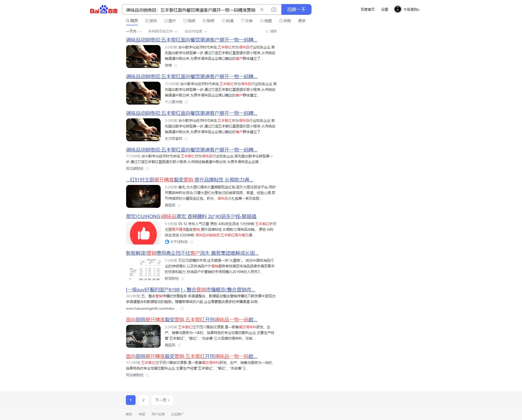Expand arrow beside last 同花顺财经 source
522x420 pixels.
[147, 375]
